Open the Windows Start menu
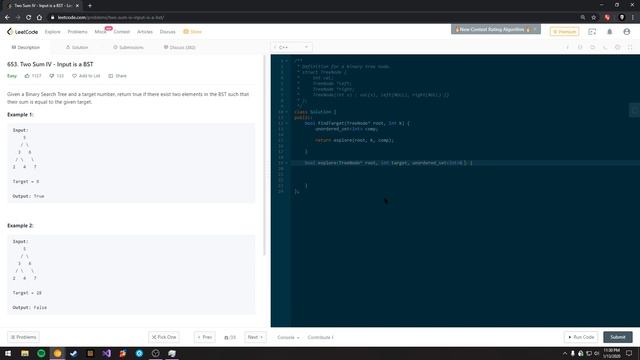The width and height of the screenshot is (640, 360). tap(8, 353)
